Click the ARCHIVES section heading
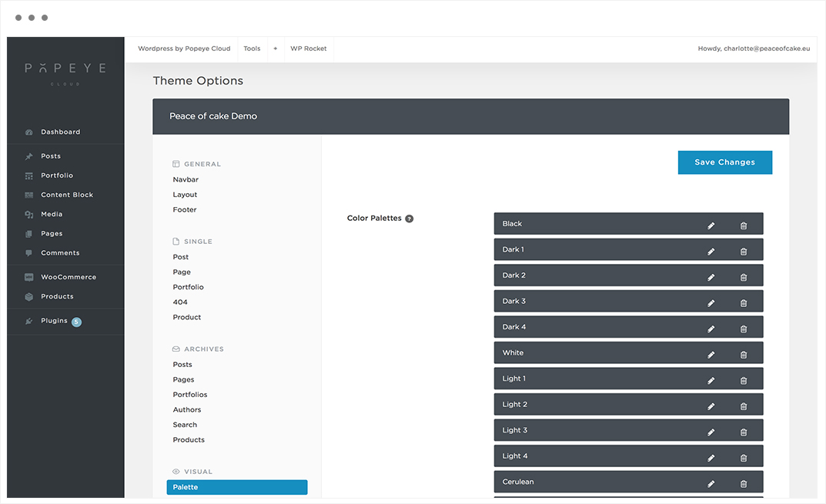 204,349
